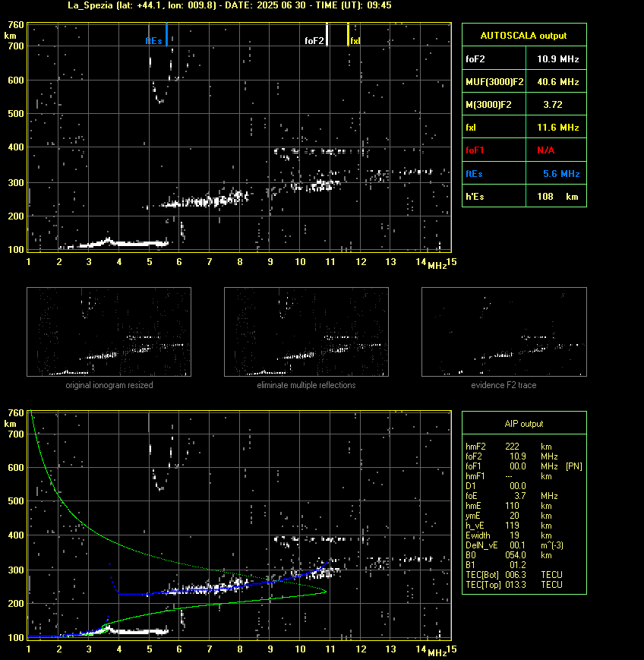Open the original ionogram resized thumbnail

[x=109, y=332]
